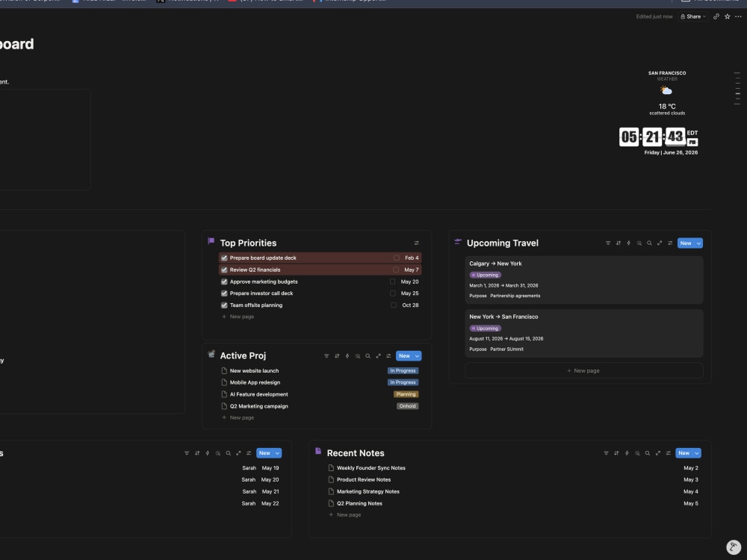Tick the empty checkbox next to May 25
Image resolution: width=747 pixels, height=560 pixels.
click(x=393, y=293)
